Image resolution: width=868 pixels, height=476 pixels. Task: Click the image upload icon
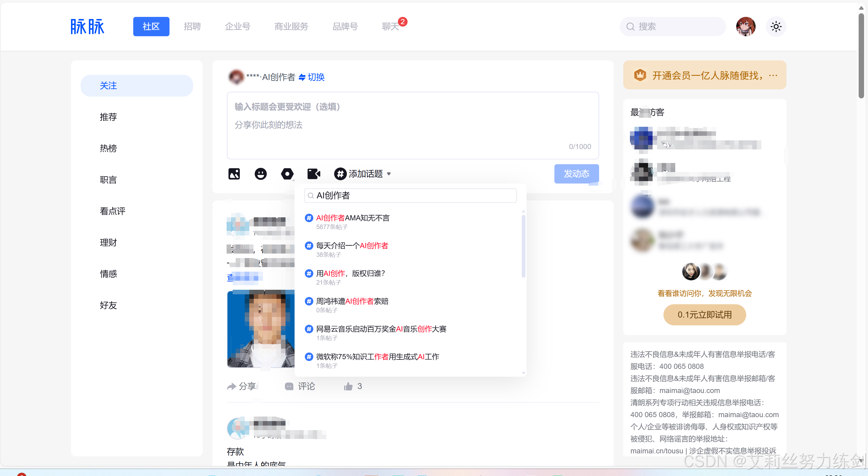[234, 174]
